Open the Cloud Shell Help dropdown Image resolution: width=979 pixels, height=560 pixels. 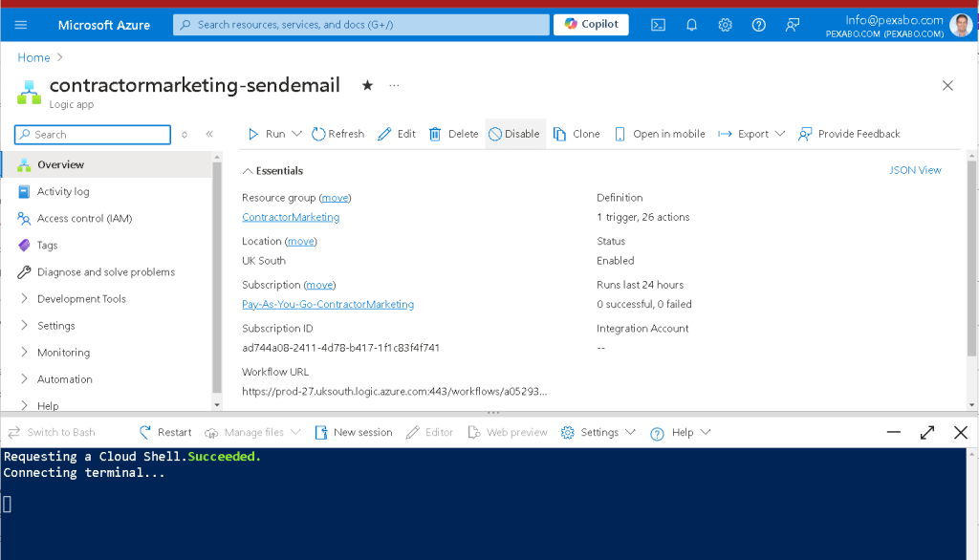[681, 432]
